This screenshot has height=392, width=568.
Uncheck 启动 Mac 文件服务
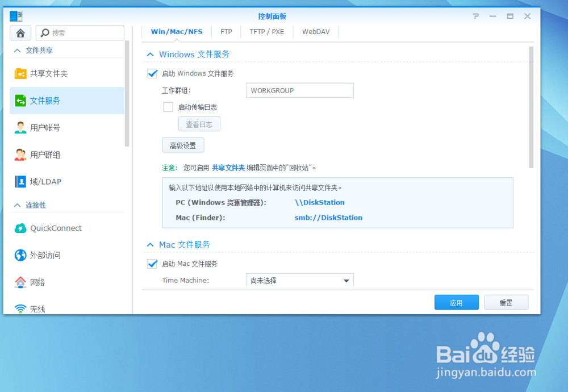(152, 264)
